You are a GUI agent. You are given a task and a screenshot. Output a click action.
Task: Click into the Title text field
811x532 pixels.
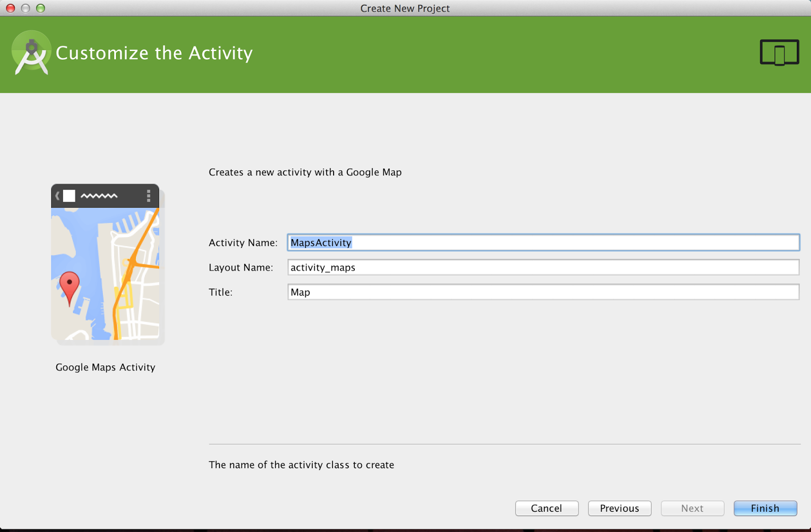coord(543,292)
